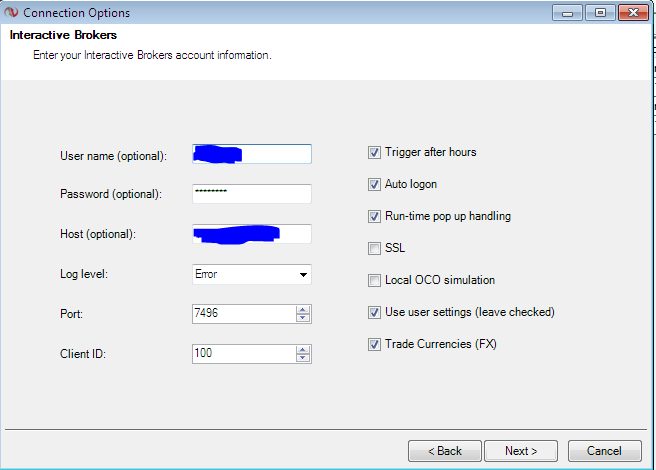The image size is (656, 470).
Task: Click into the Client ID field
Action: point(244,354)
